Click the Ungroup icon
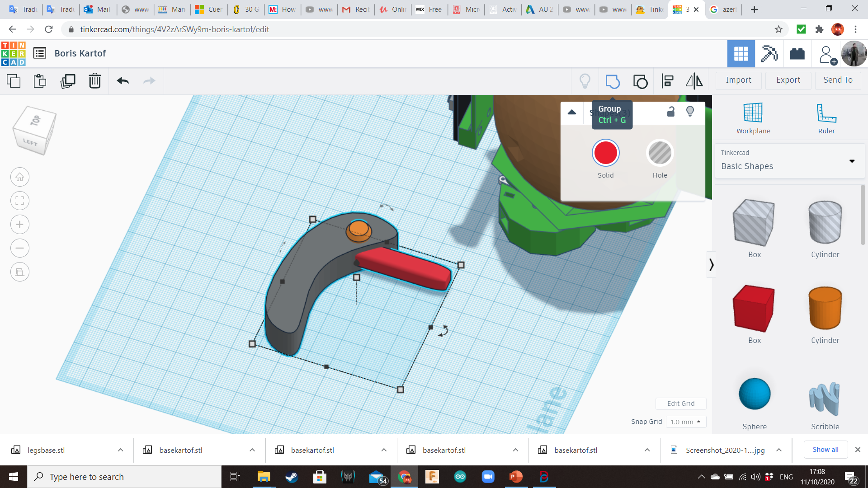Screen dimensions: 868x488 coord(640,81)
